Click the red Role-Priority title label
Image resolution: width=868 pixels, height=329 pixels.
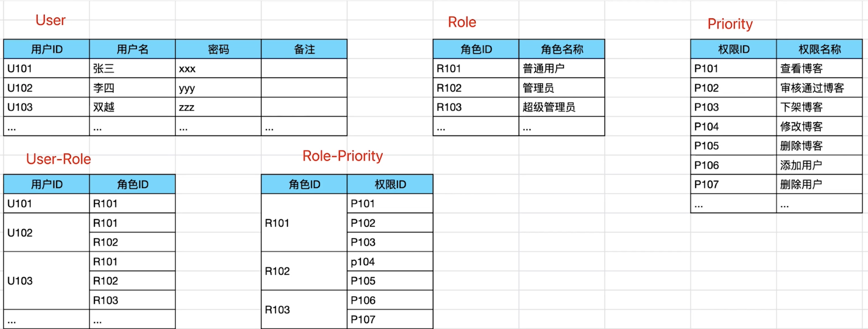(342, 156)
